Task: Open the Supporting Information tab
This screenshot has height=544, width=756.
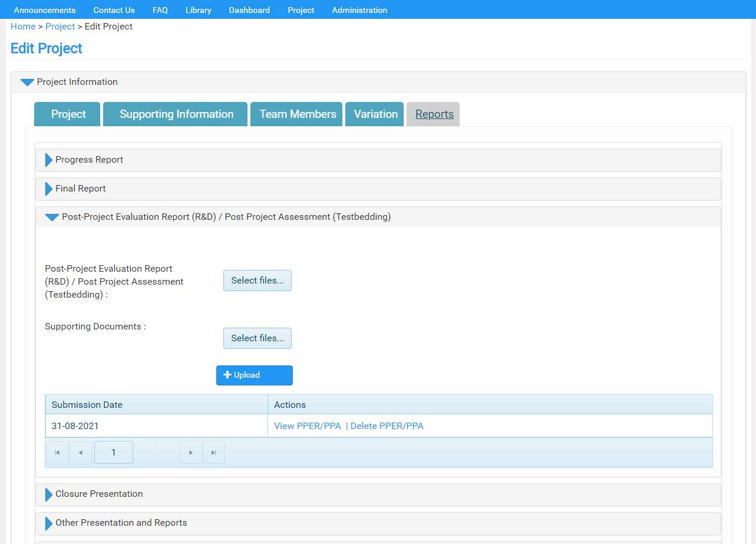Action: pos(176,114)
